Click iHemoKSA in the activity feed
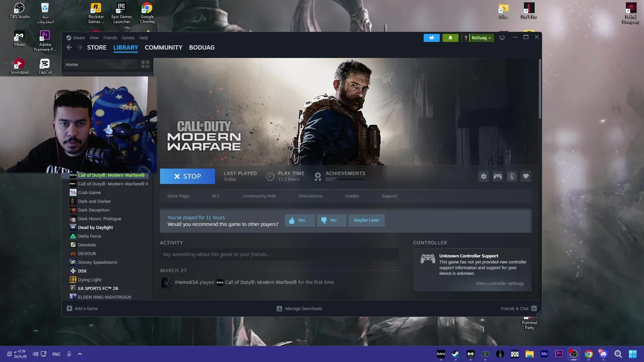The image size is (644, 362). click(x=187, y=282)
